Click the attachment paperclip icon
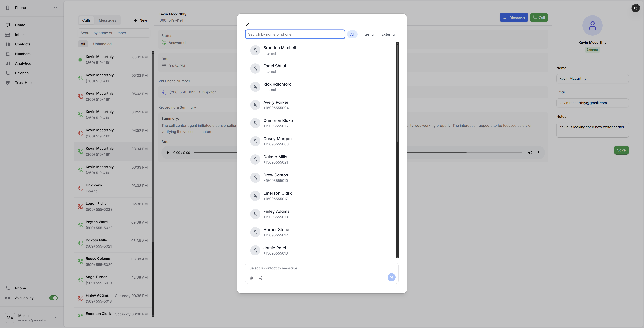The width and height of the screenshot is (644, 328). point(251,278)
